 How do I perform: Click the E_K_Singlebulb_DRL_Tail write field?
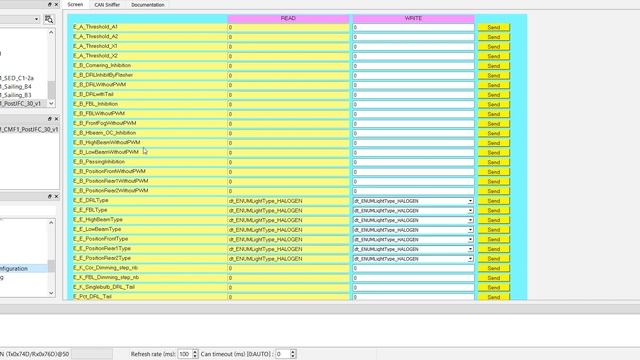[x=413, y=287]
